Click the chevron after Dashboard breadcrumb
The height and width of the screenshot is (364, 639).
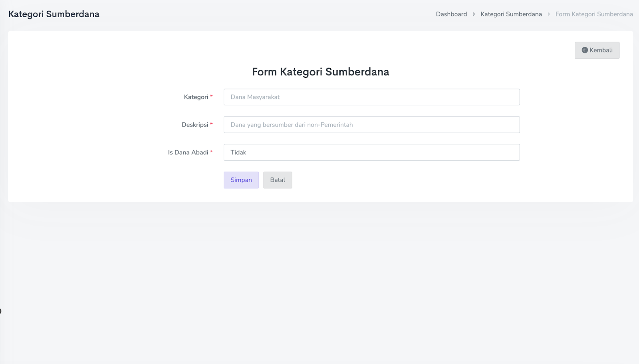[474, 14]
